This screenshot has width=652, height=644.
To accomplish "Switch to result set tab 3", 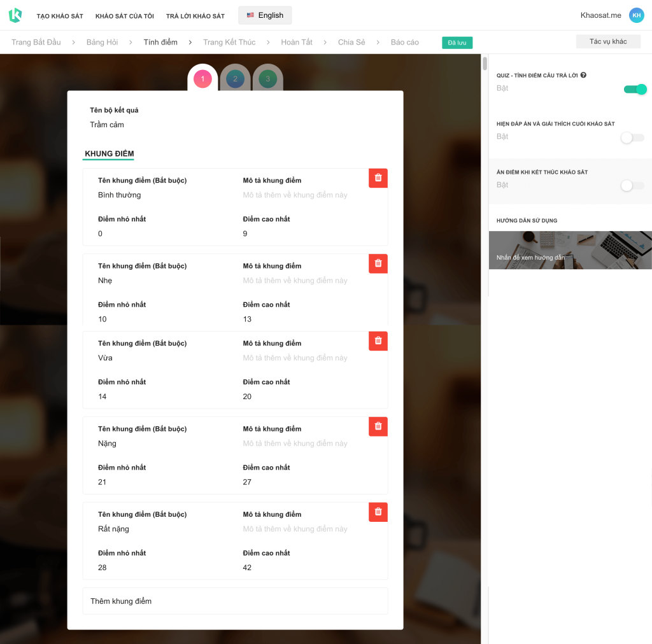I will click(x=268, y=78).
